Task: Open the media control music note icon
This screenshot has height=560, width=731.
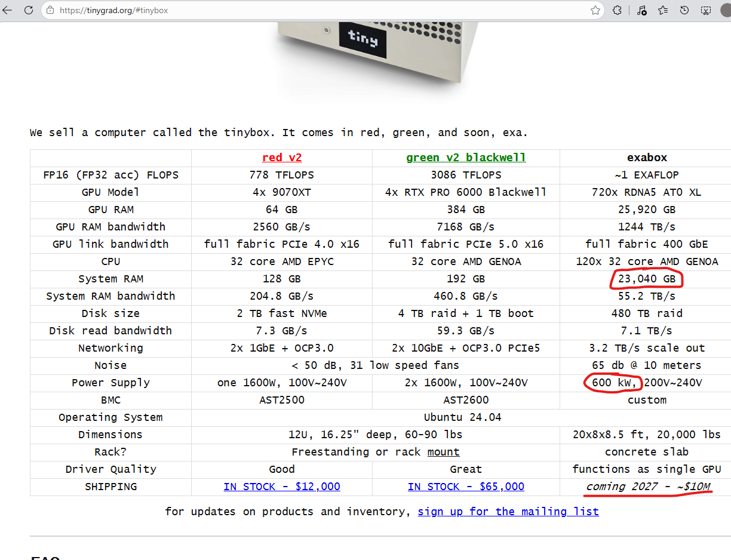Action: (641, 10)
